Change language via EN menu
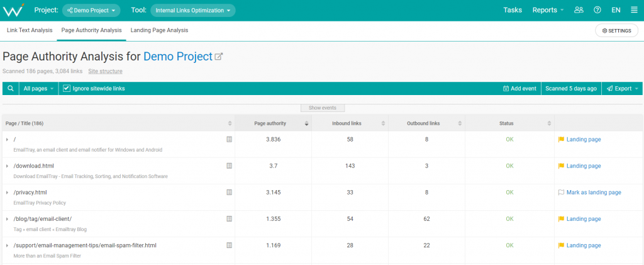 [x=616, y=10]
